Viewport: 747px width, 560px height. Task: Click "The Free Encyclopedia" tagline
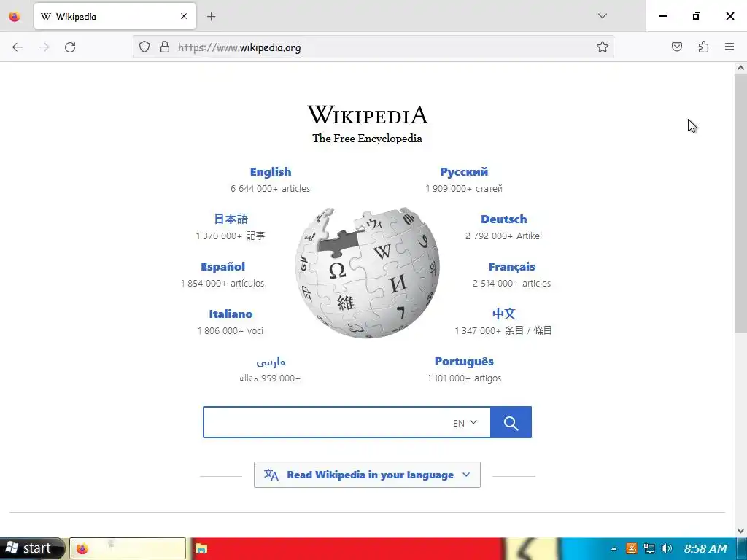368,139
